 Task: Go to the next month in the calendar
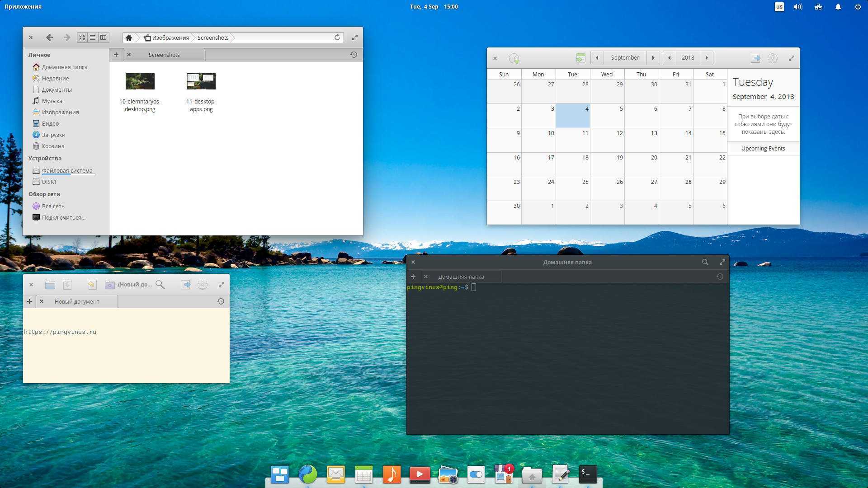click(653, 58)
